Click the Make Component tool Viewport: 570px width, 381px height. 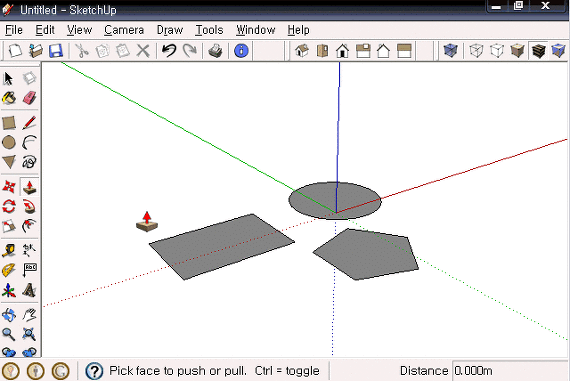29,78
